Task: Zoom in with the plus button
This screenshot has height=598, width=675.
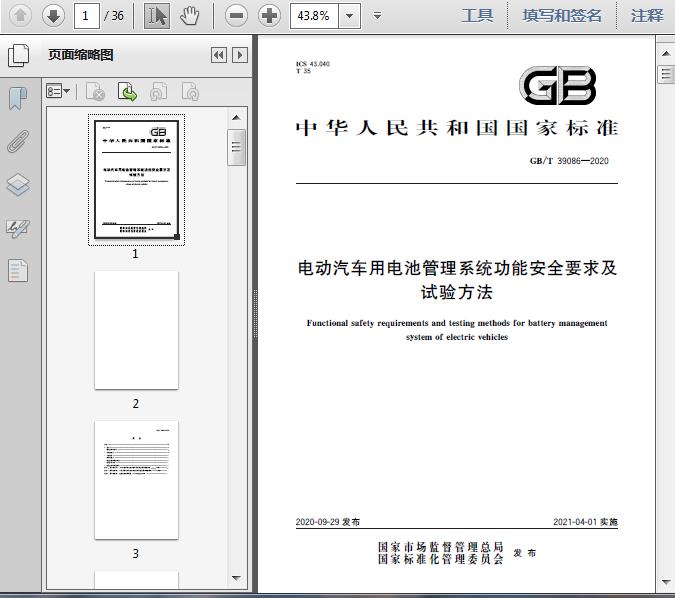Action: [x=269, y=15]
